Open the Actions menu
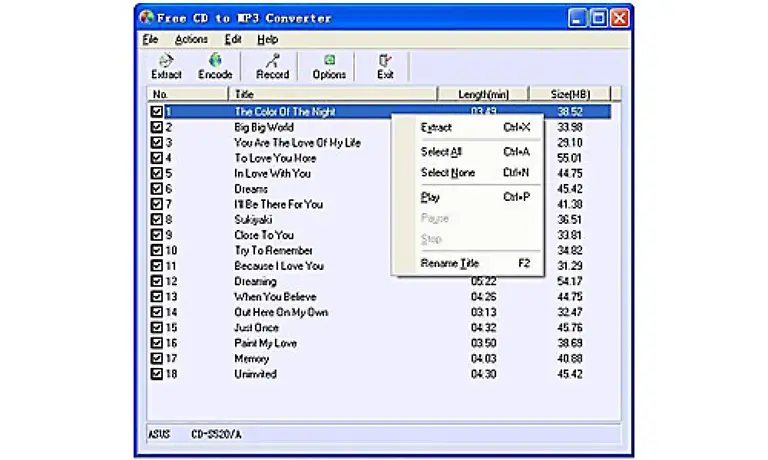Image resolution: width=768 pixels, height=460 pixels. point(191,39)
